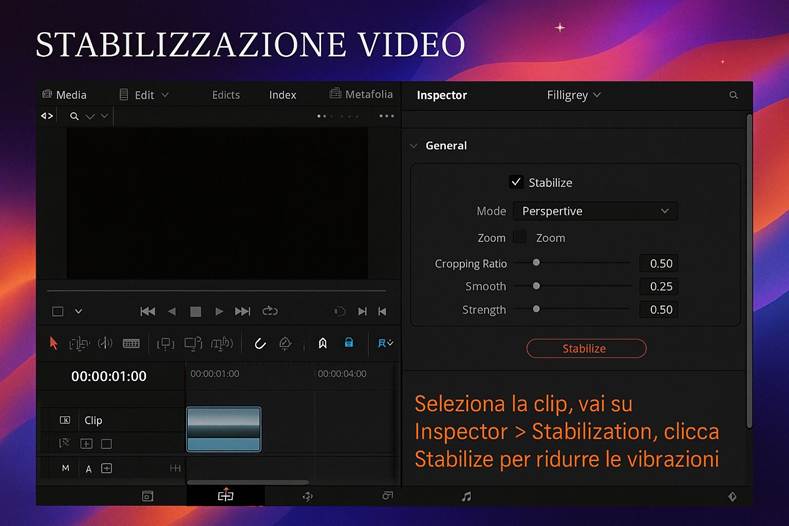Open the Cut page at the bottom

point(147,496)
